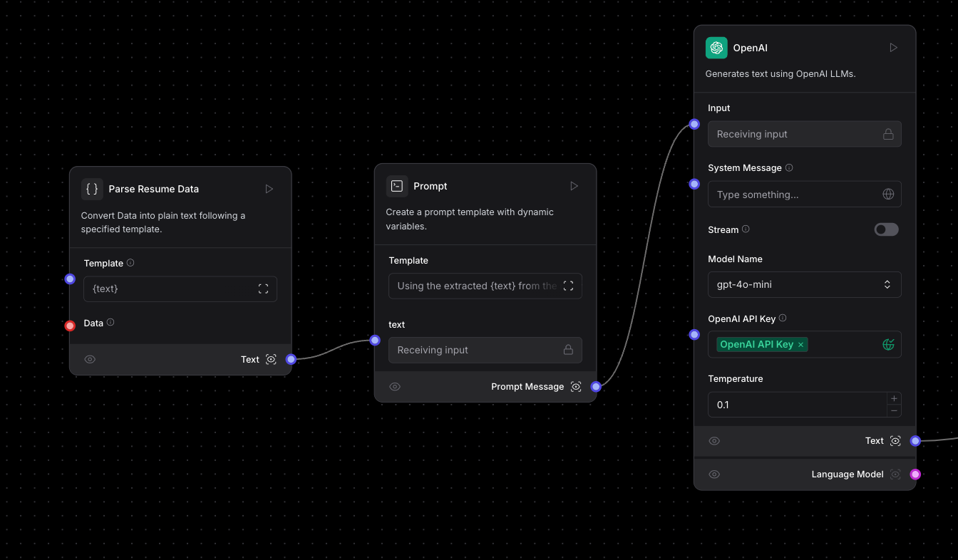Click globe icon in OpenAI API Key field
This screenshot has width=958, height=560.
click(888, 345)
